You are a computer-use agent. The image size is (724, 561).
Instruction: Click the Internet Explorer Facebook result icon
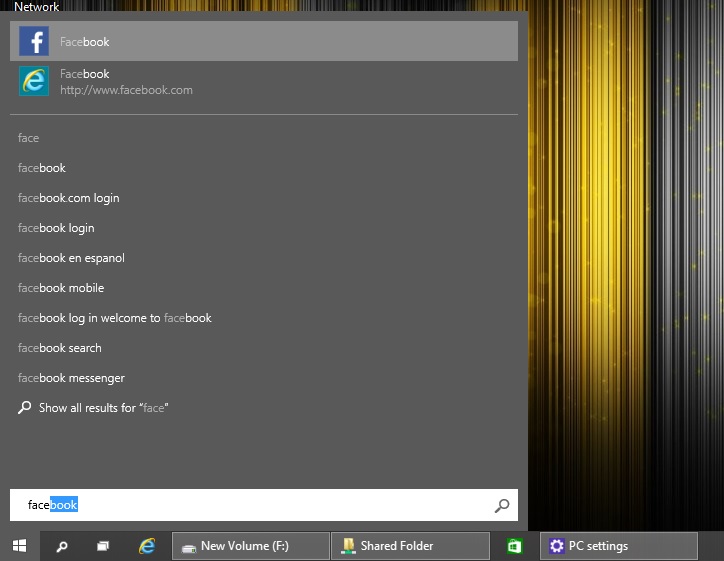(x=34, y=82)
